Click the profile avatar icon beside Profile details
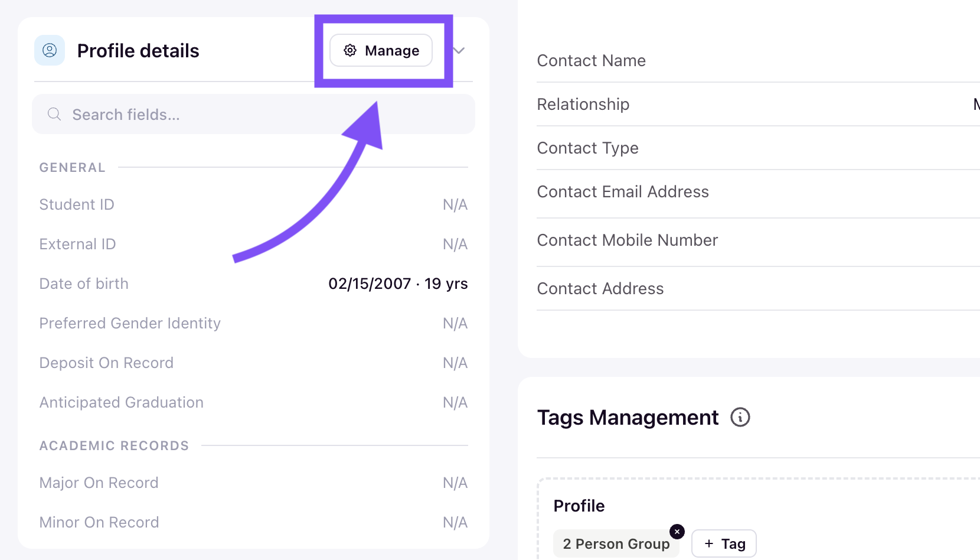The image size is (980, 560). (x=50, y=50)
